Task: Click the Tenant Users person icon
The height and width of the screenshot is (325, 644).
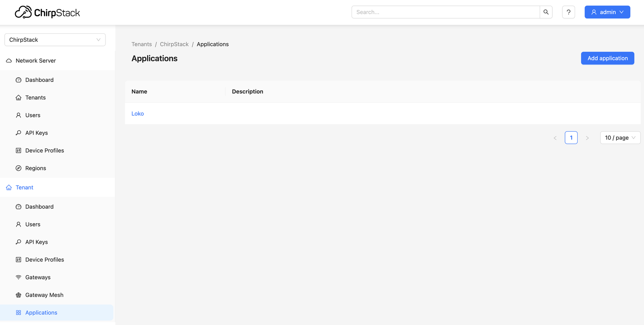Action: 18,224
